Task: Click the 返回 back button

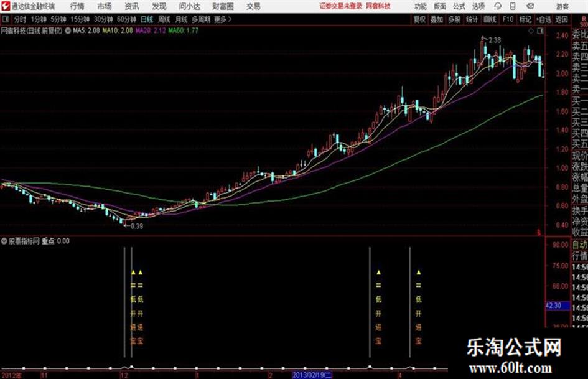Action: click(x=561, y=19)
